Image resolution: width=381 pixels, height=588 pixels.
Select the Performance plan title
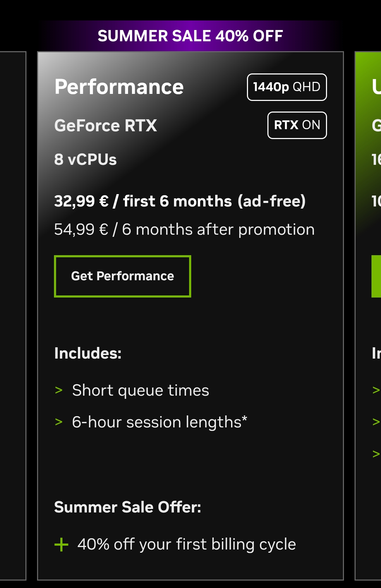119,87
